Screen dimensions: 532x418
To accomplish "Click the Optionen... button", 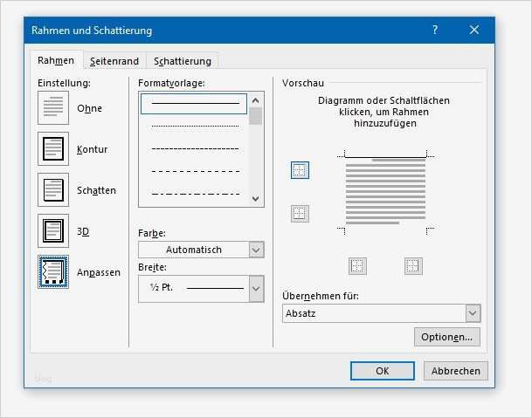I will (446, 337).
